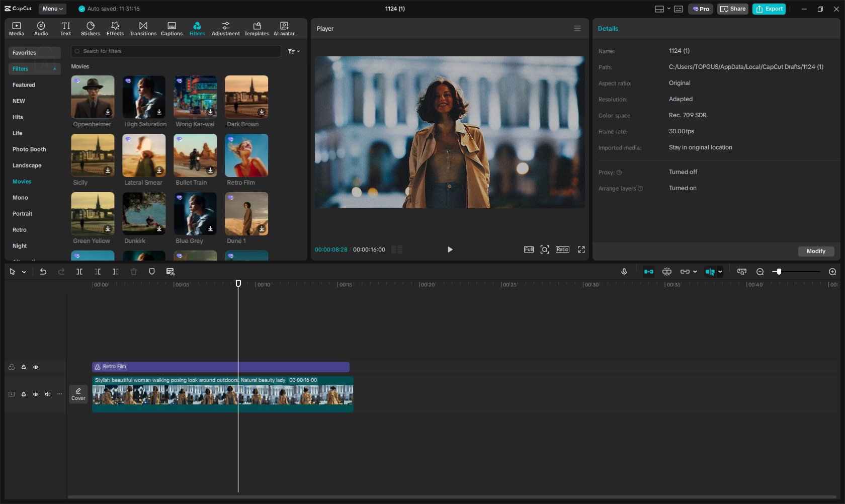Viewport: 845px width, 504px height.
Task: Click the undo icon in timeline toolbar
Action: click(x=43, y=272)
